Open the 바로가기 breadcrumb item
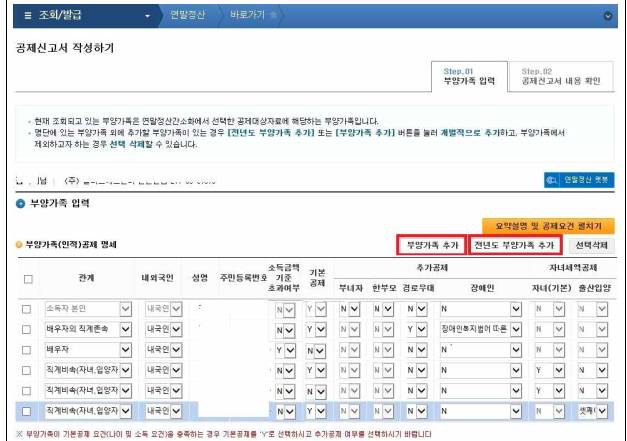 (x=247, y=15)
